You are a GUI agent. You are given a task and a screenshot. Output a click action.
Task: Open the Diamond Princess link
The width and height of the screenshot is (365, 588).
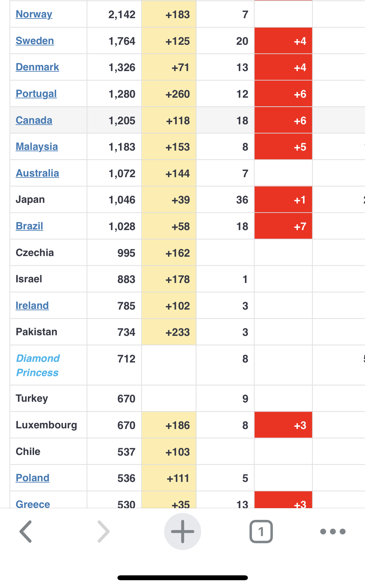click(38, 365)
